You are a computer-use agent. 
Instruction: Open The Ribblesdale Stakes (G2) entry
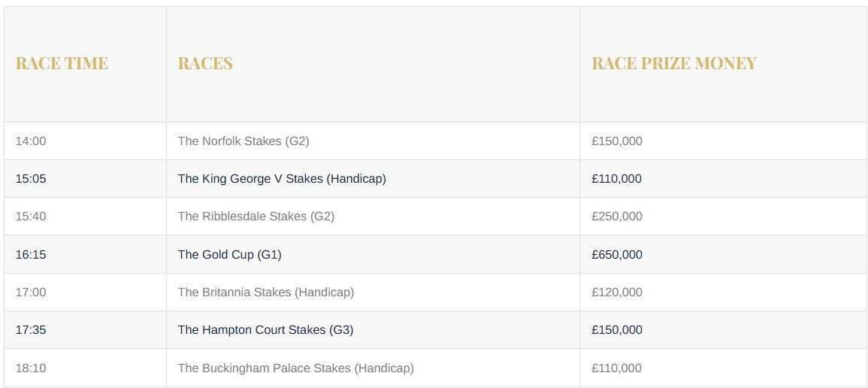point(256,217)
